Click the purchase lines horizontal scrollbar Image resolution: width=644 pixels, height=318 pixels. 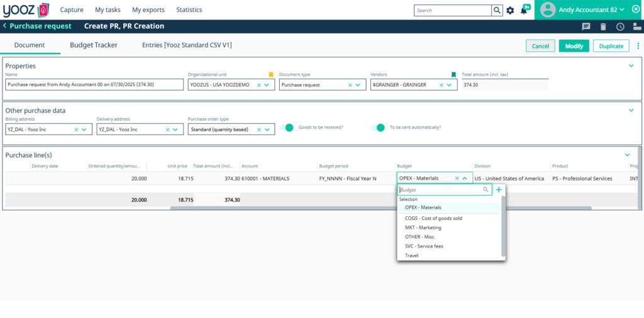pyautogui.click(x=381, y=208)
